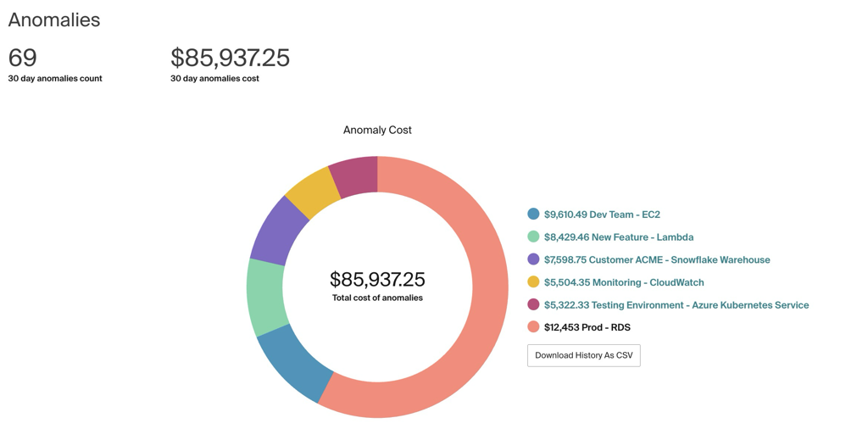Open the $5,504.35 Monitoring - CloudWatch link
The width and height of the screenshot is (868, 429).
[x=624, y=282]
